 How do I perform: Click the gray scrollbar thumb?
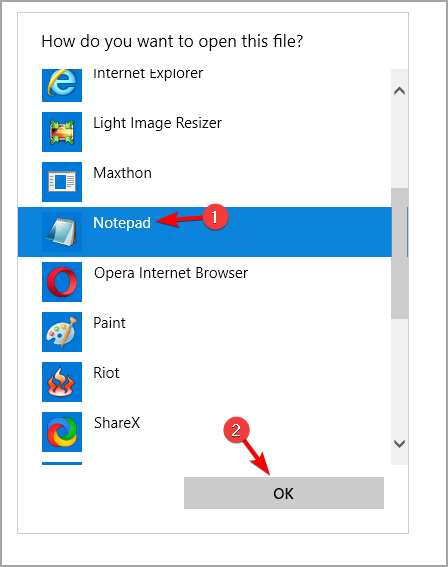click(x=399, y=253)
